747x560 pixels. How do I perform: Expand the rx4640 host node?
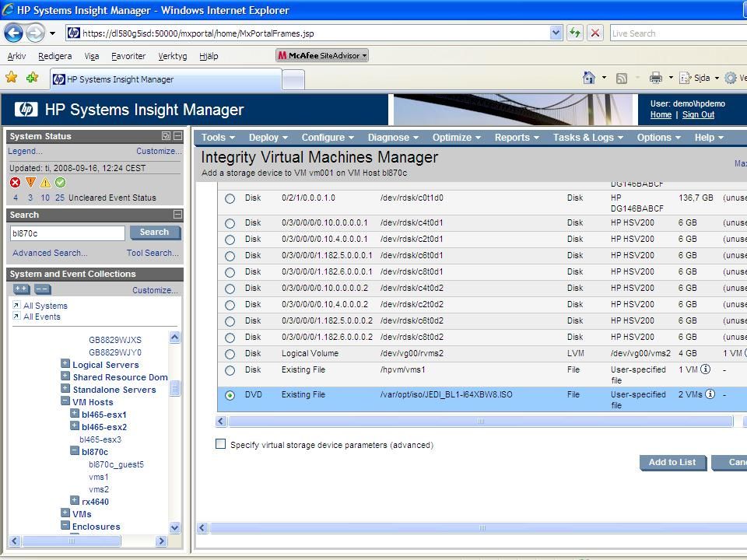point(75,500)
